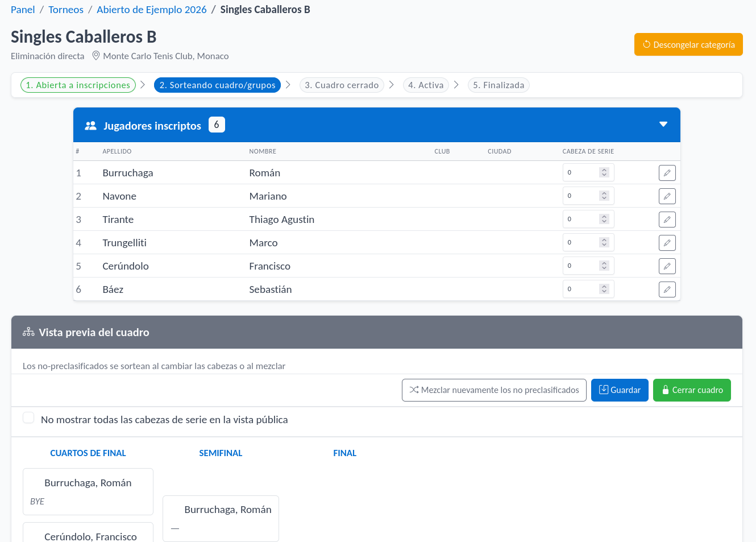
Task: Click the 'Club' column header
Action: 442,151
